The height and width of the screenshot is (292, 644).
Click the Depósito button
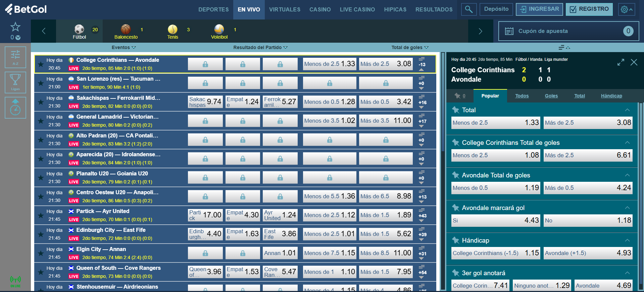pyautogui.click(x=496, y=9)
